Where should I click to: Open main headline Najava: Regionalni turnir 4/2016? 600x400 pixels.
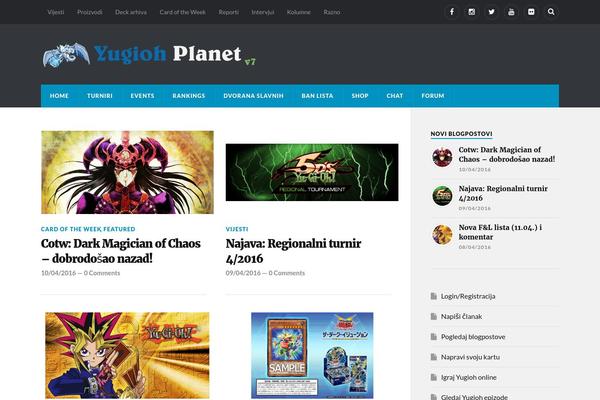pyautogui.click(x=293, y=251)
